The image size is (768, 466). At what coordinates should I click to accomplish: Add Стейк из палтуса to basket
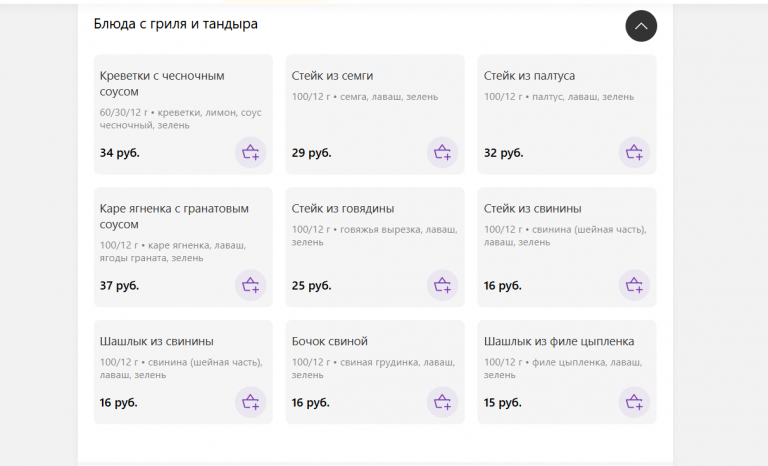[634, 152]
